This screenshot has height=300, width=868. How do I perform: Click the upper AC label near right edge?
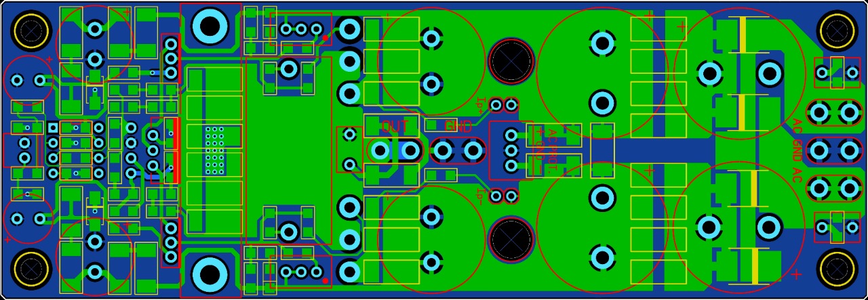click(797, 126)
